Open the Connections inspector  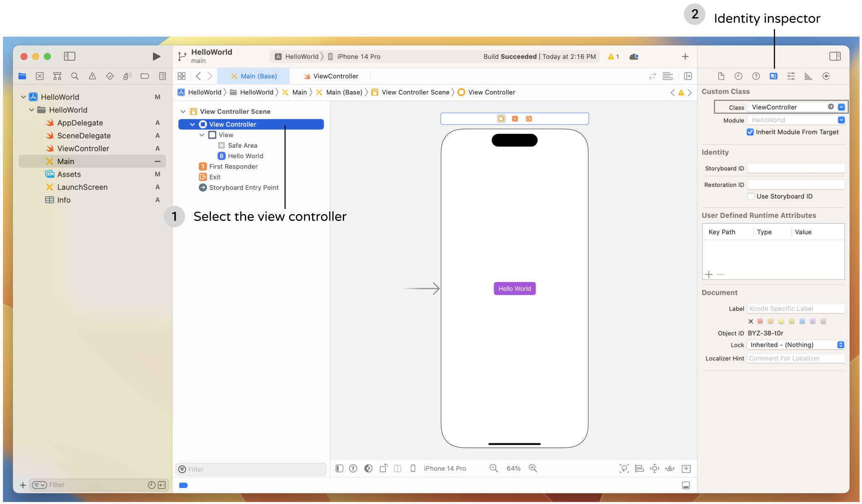(x=826, y=76)
